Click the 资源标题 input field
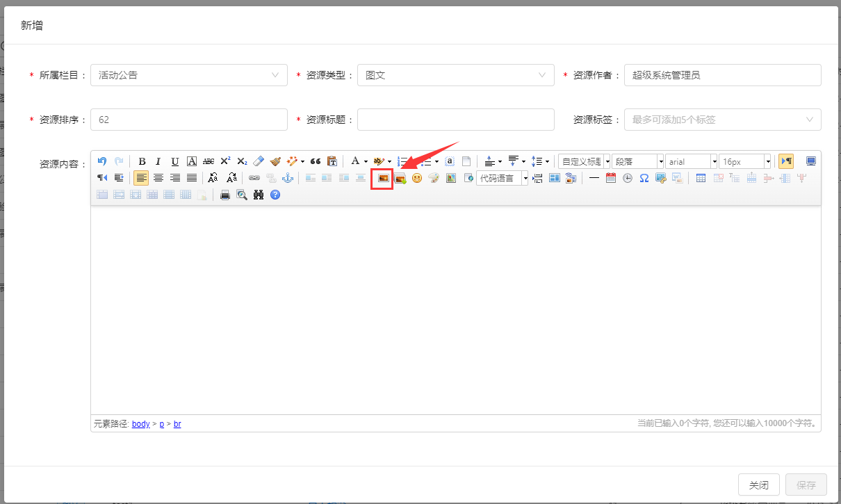 click(x=456, y=120)
